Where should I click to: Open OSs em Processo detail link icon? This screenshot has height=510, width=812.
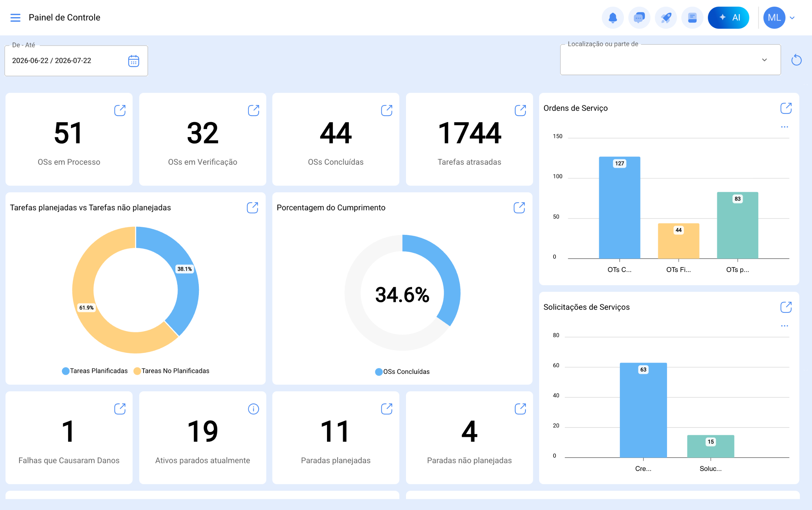pos(120,110)
